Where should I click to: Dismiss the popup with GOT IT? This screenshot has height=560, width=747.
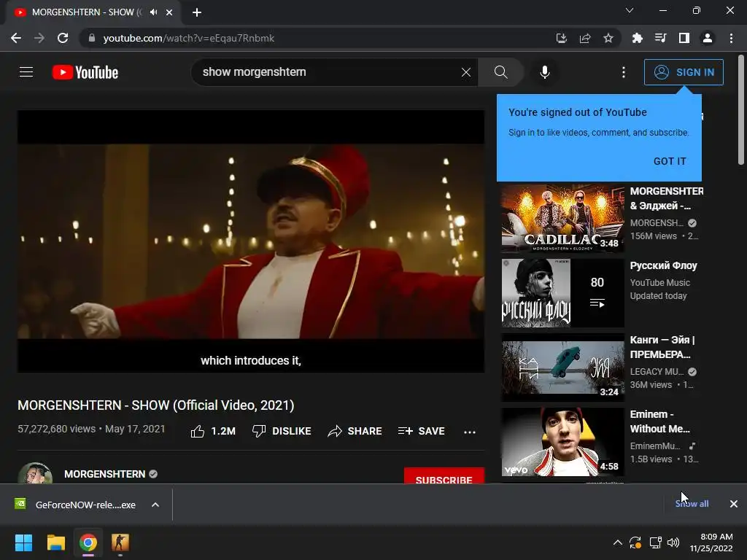click(670, 161)
